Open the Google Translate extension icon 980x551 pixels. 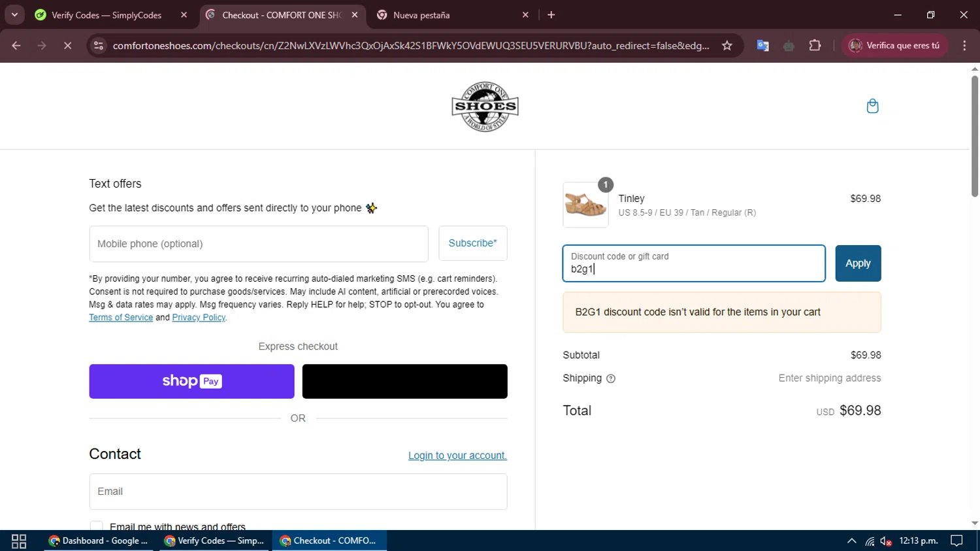click(x=762, y=46)
